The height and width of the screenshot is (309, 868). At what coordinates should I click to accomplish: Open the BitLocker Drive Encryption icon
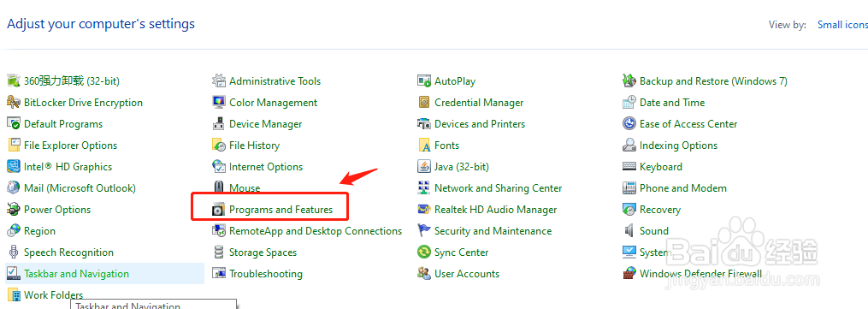pos(14,103)
